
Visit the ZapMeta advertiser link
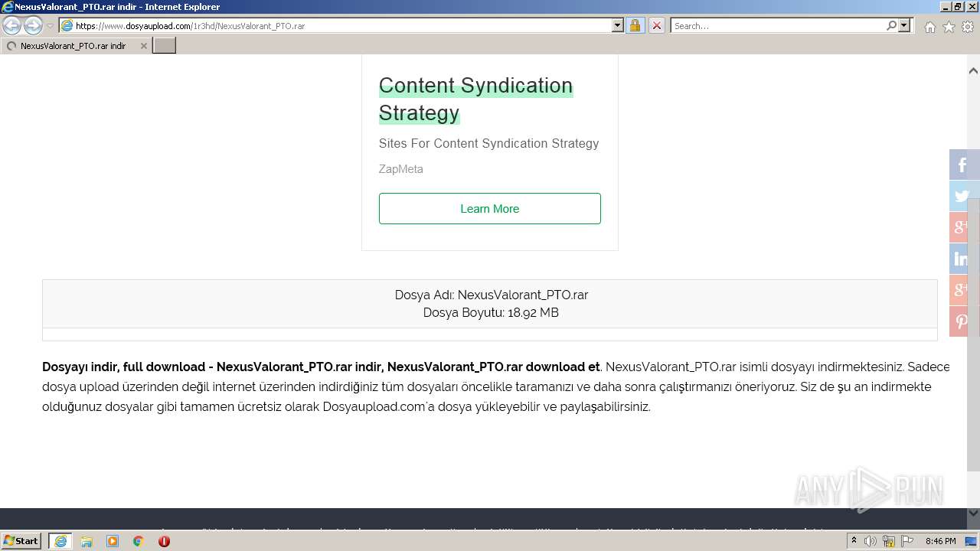(x=400, y=169)
